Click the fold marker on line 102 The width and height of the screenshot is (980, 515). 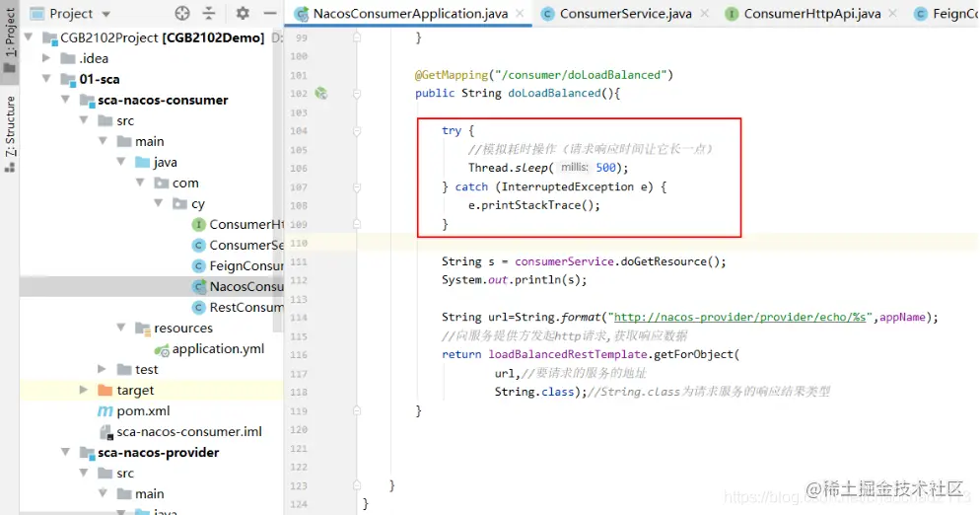(357, 94)
